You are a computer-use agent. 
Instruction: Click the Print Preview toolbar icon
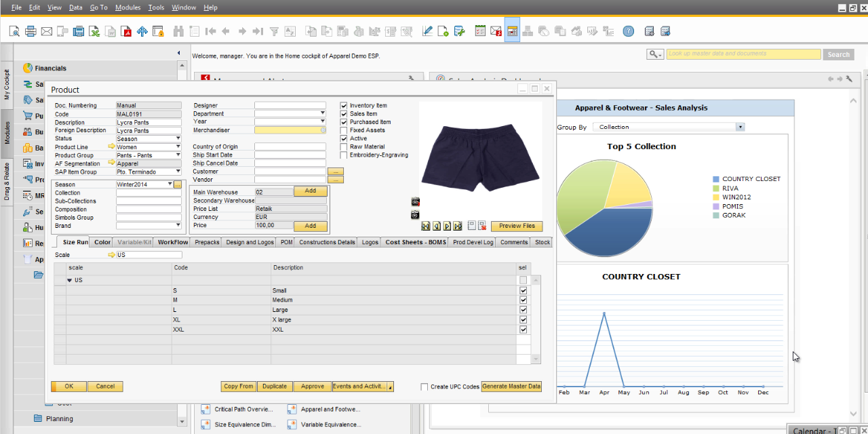(x=14, y=31)
